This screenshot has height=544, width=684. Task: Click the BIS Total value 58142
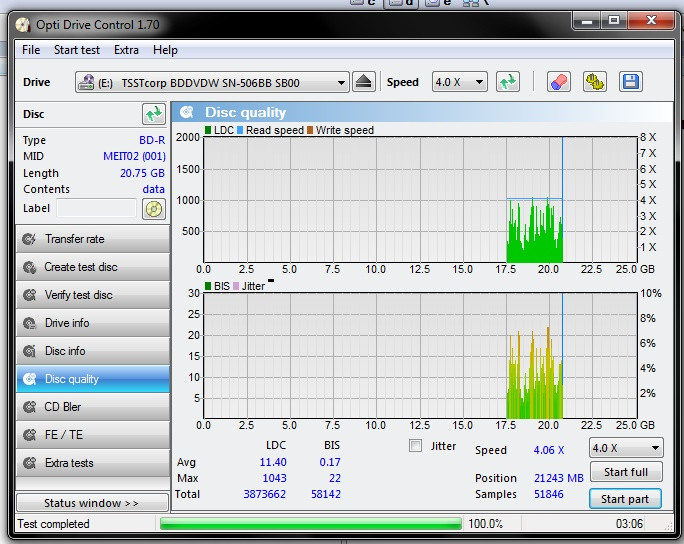326,494
